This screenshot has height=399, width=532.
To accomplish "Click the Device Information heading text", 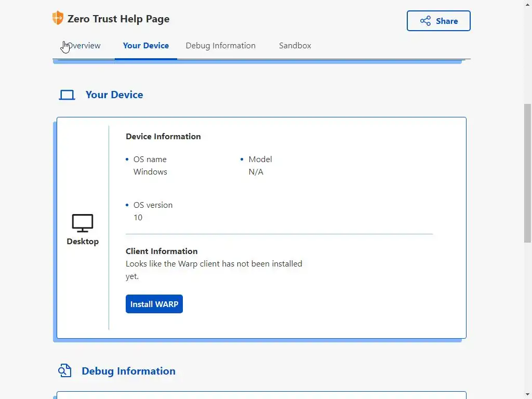I will pos(163,136).
